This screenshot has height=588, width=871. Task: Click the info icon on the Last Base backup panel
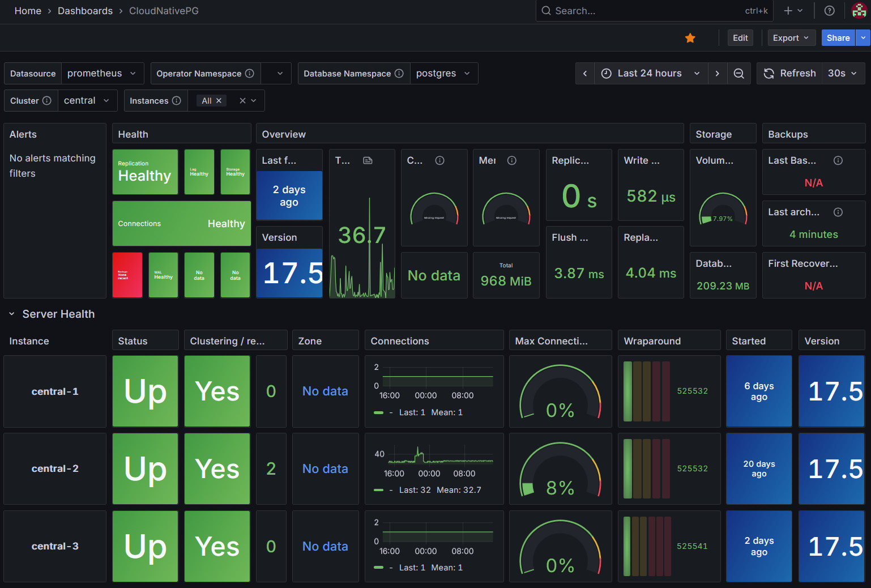838,160
